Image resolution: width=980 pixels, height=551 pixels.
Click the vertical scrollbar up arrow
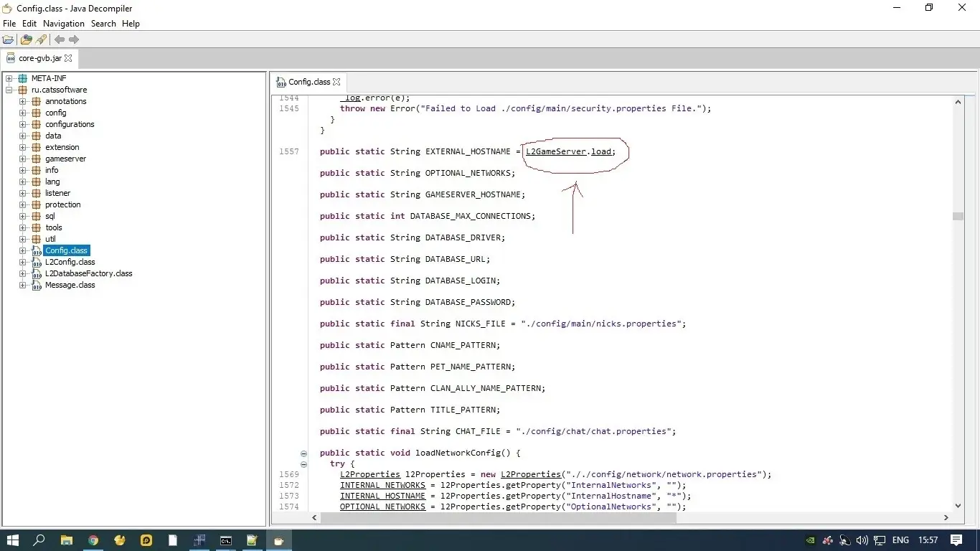click(958, 103)
